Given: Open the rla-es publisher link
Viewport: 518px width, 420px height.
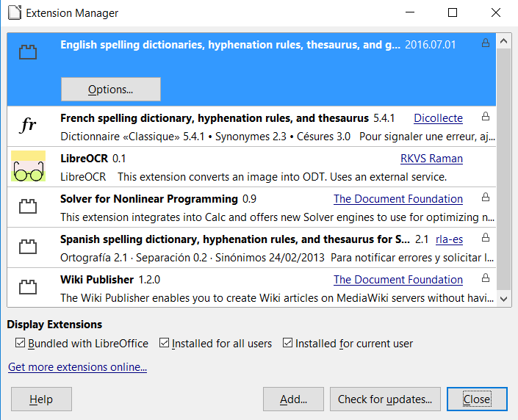Looking at the screenshot, I should pyautogui.click(x=449, y=239).
